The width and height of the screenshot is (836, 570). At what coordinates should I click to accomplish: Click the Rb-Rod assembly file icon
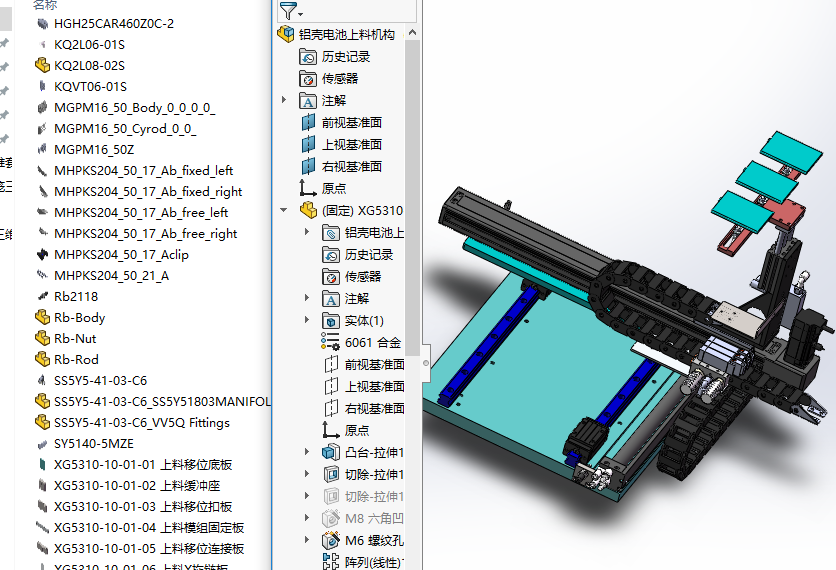42,359
